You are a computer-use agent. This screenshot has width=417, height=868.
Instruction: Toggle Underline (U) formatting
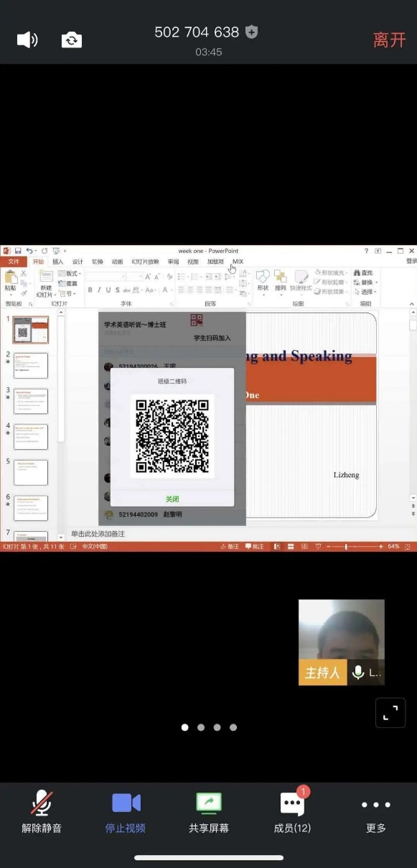(108, 290)
